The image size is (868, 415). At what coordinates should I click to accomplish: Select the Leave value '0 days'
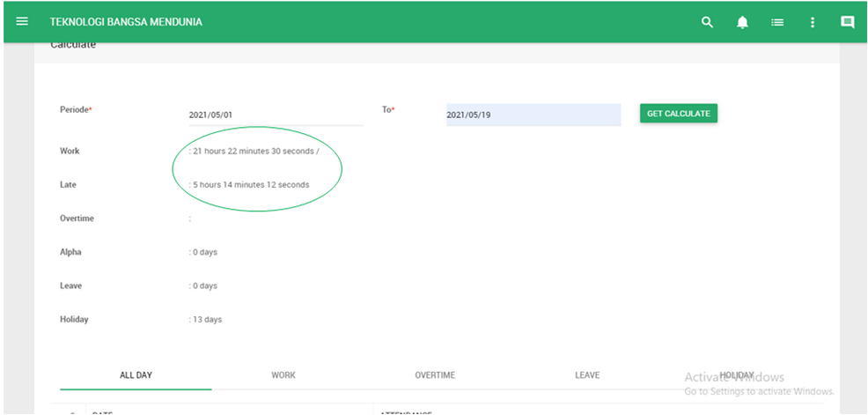pos(205,285)
